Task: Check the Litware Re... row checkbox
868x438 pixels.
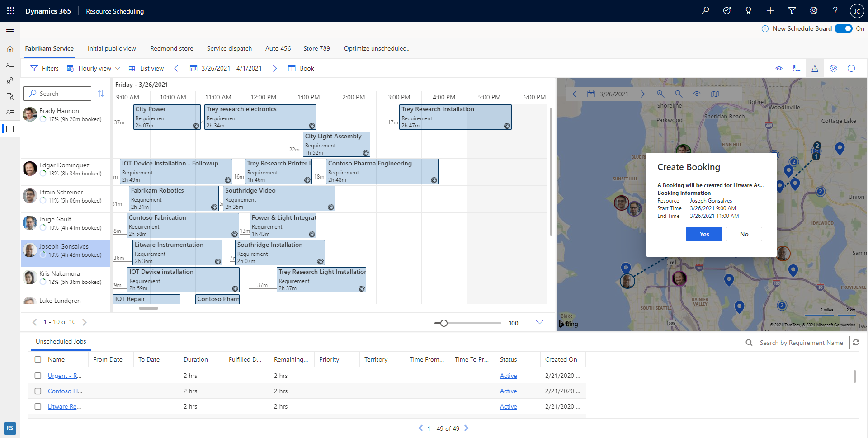Action: tap(38, 406)
